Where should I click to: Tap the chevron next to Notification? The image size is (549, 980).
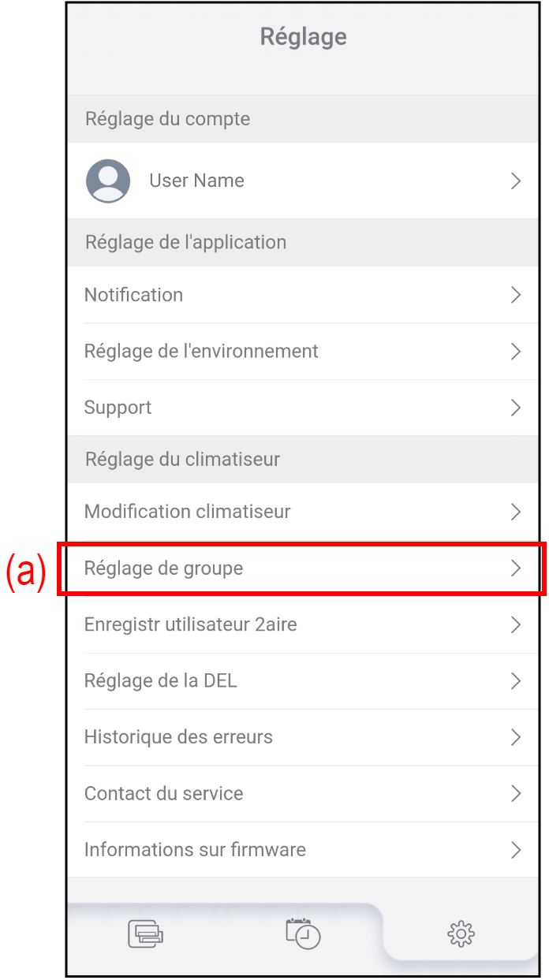click(516, 295)
